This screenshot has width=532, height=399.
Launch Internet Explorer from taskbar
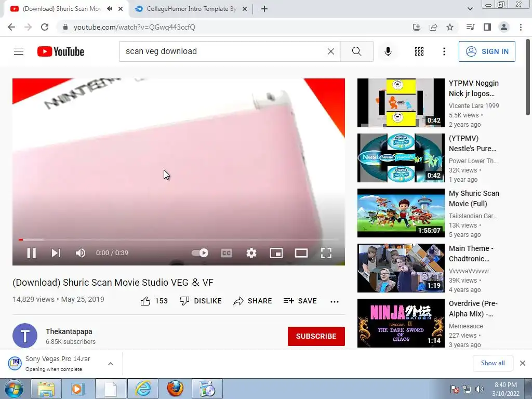[143, 389]
